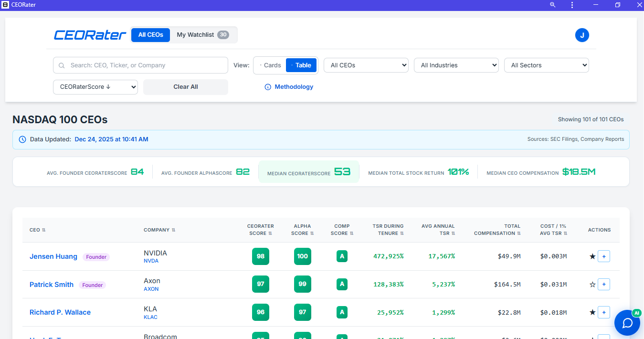This screenshot has height=339, width=644.
Task: Sort by Cost / 1% Avg TSR column
Action: (x=553, y=230)
